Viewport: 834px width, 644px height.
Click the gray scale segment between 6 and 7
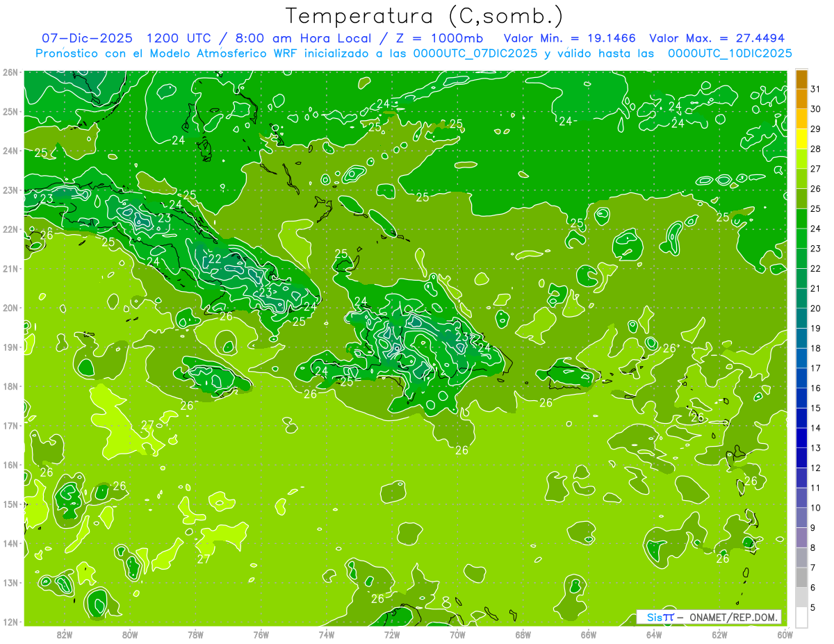pyautogui.click(x=801, y=577)
